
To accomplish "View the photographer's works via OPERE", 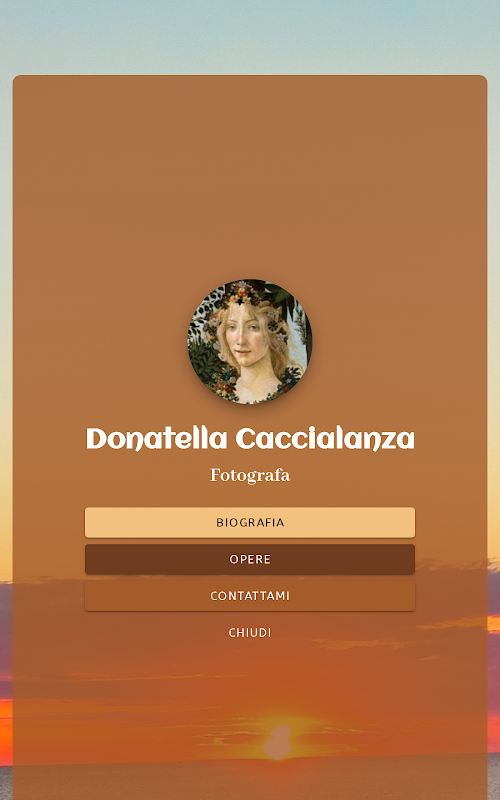I will (250, 559).
